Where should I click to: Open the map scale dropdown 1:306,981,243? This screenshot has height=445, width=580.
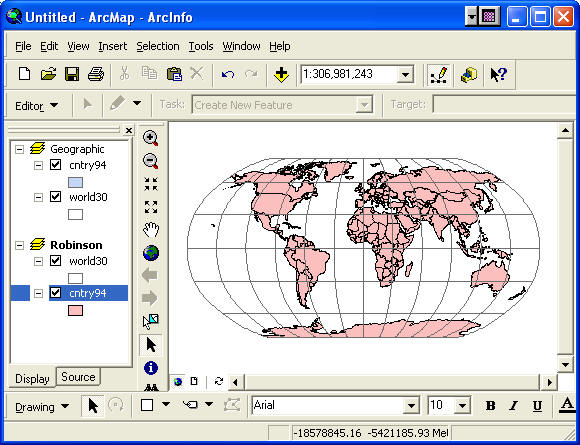tap(405, 75)
